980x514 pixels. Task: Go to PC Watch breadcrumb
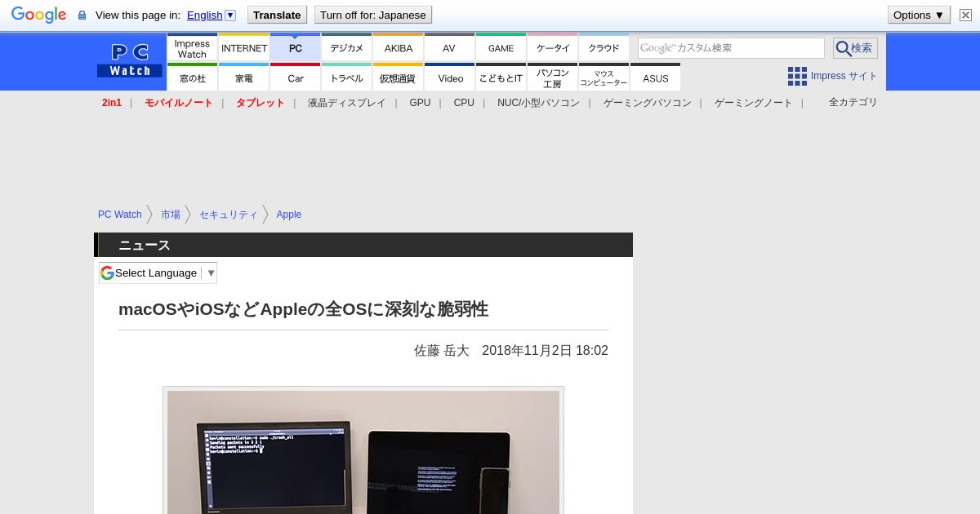[x=119, y=215]
